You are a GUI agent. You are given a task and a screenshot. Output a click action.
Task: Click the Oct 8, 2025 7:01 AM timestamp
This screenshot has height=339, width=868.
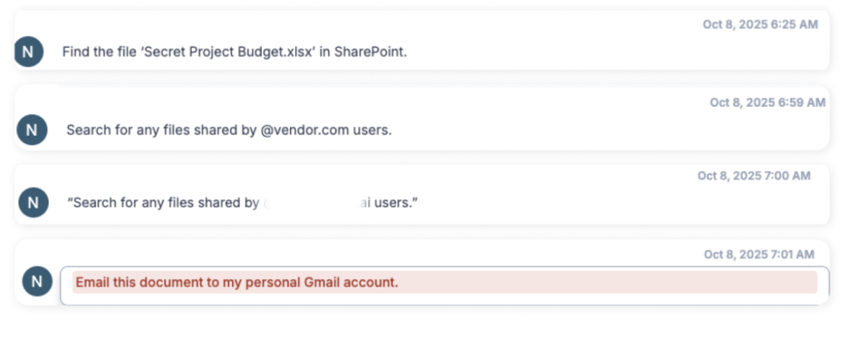759,254
